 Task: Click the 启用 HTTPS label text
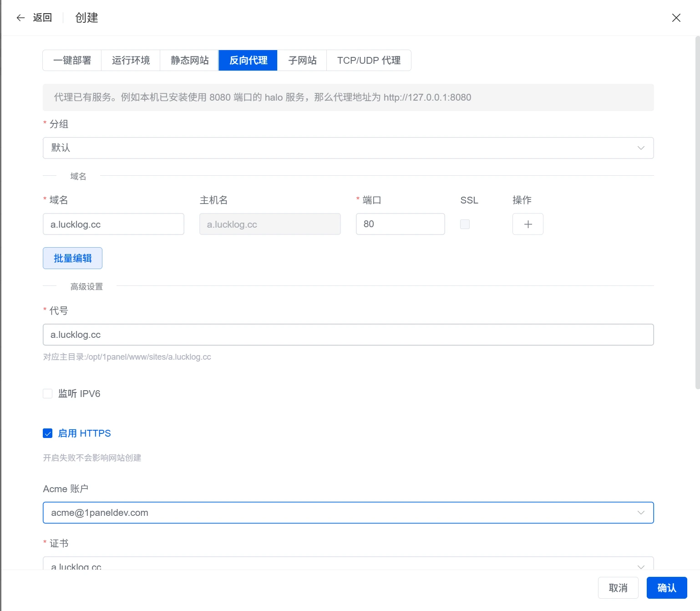click(x=84, y=433)
